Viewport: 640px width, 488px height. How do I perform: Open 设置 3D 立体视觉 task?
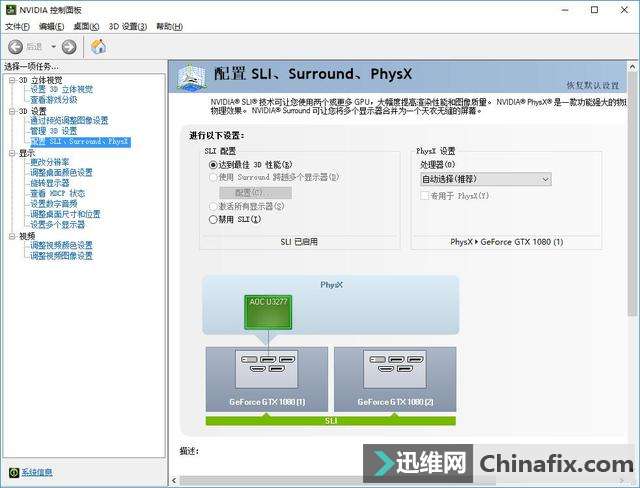[62, 89]
